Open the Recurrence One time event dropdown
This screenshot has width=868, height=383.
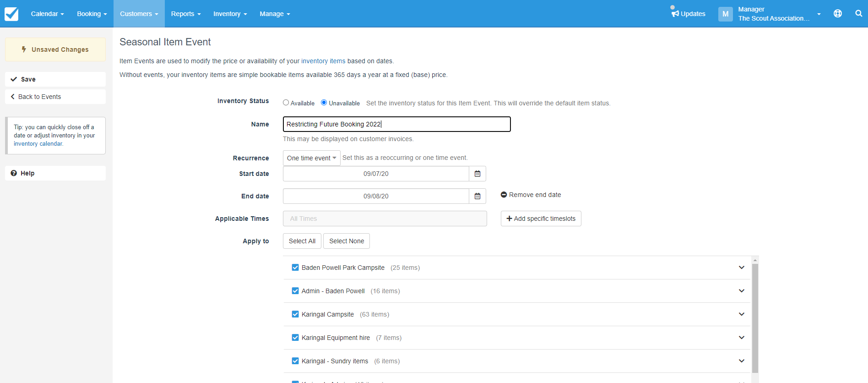(x=311, y=158)
